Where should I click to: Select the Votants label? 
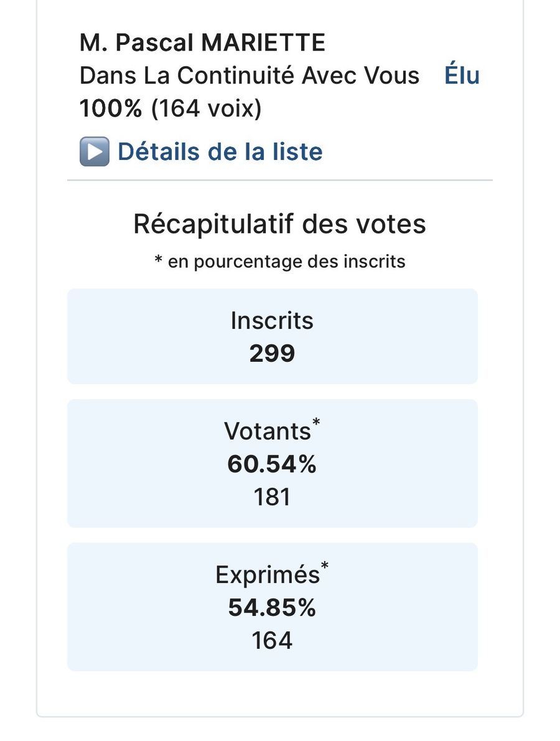pos(267,431)
